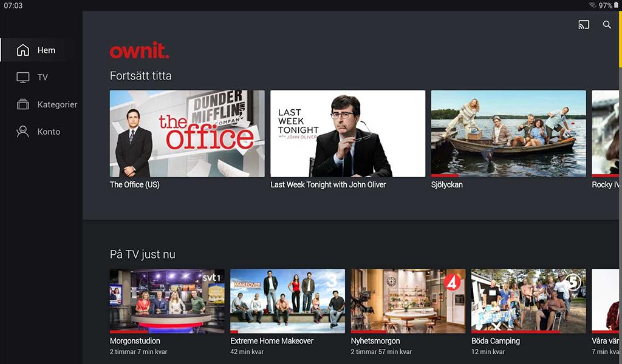Click the '12 min kvar' text
The height and width of the screenshot is (364, 622).
488,352
